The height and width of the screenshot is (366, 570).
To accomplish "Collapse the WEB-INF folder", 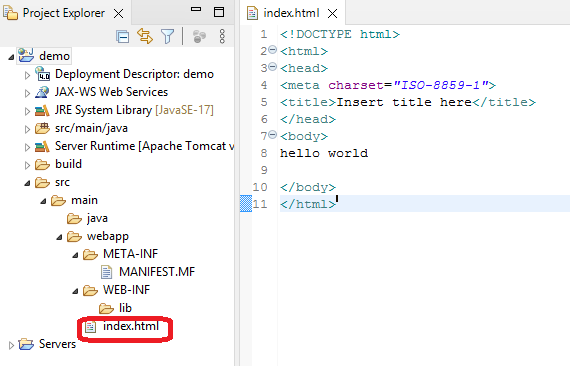I will coord(75,291).
